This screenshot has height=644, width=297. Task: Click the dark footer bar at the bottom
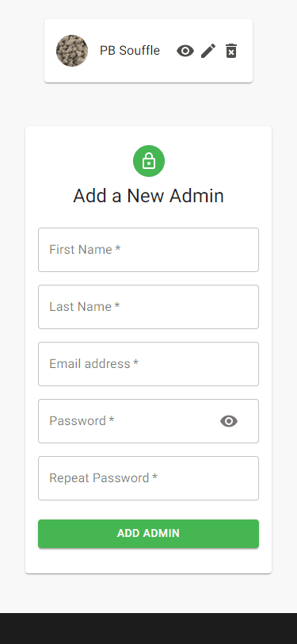point(149,628)
